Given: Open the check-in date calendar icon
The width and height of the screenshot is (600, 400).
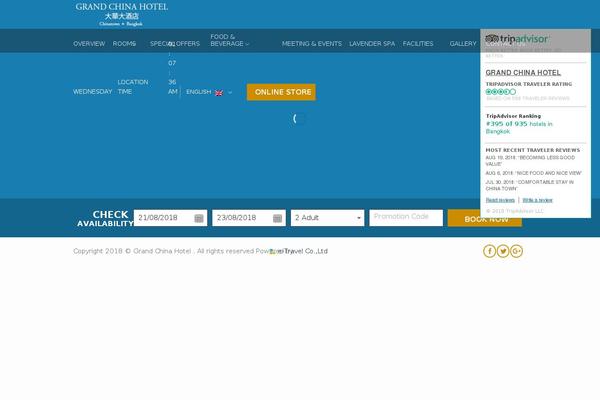Looking at the screenshot, I should coord(199,218).
